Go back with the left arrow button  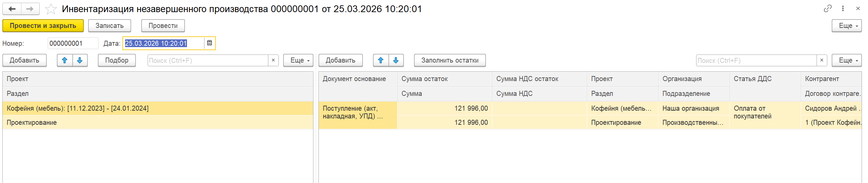point(12,9)
